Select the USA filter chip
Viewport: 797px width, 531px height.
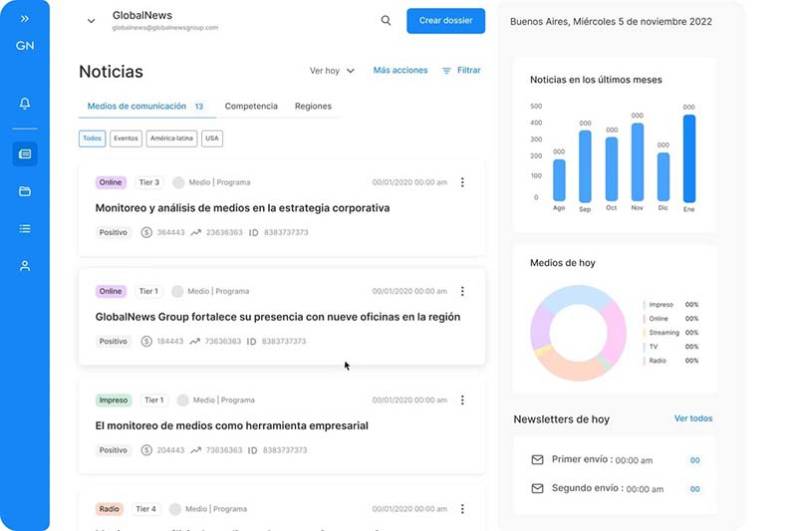[212, 138]
